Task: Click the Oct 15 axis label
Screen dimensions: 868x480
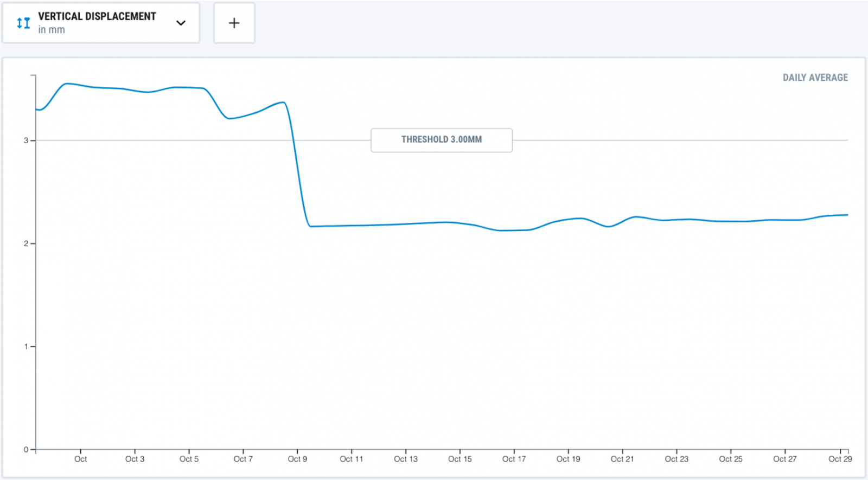Action: tap(459, 459)
